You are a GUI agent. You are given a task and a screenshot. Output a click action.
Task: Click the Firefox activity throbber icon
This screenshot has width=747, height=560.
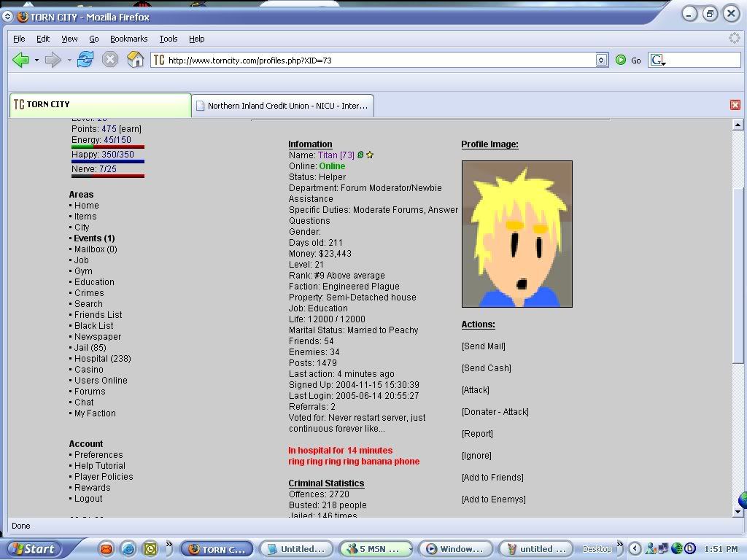point(734,38)
